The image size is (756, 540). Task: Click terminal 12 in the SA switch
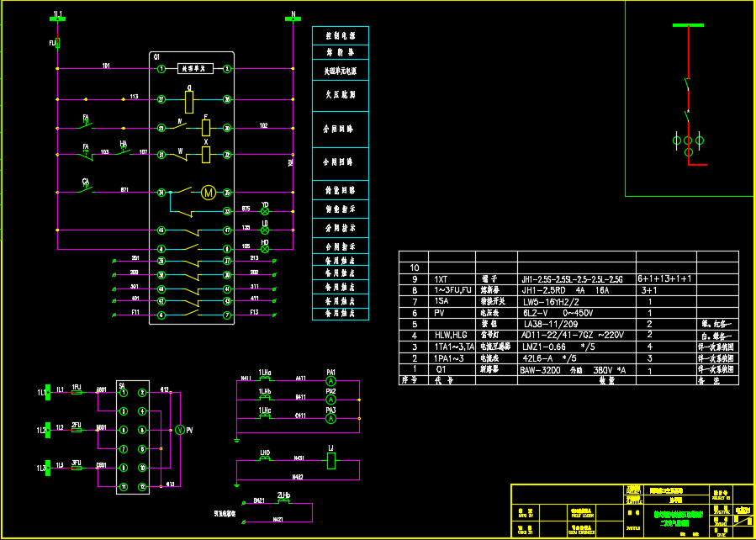142,486
